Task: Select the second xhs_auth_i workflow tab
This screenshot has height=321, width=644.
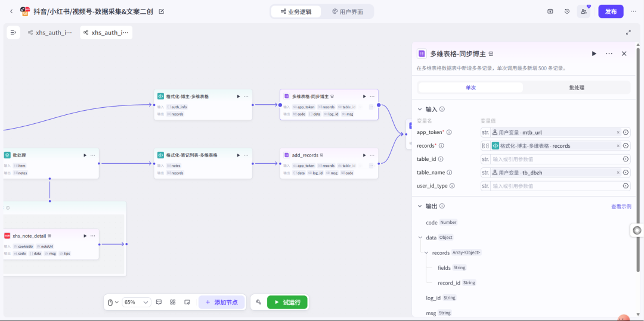Action: [106, 32]
